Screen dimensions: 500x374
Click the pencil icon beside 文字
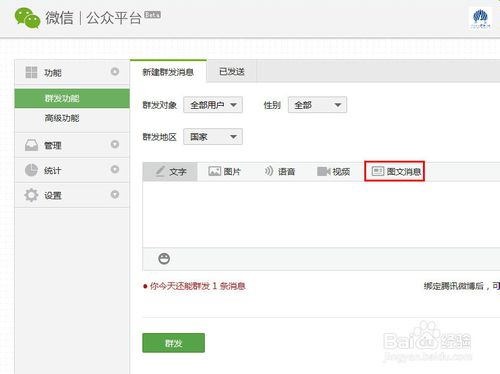tap(160, 171)
